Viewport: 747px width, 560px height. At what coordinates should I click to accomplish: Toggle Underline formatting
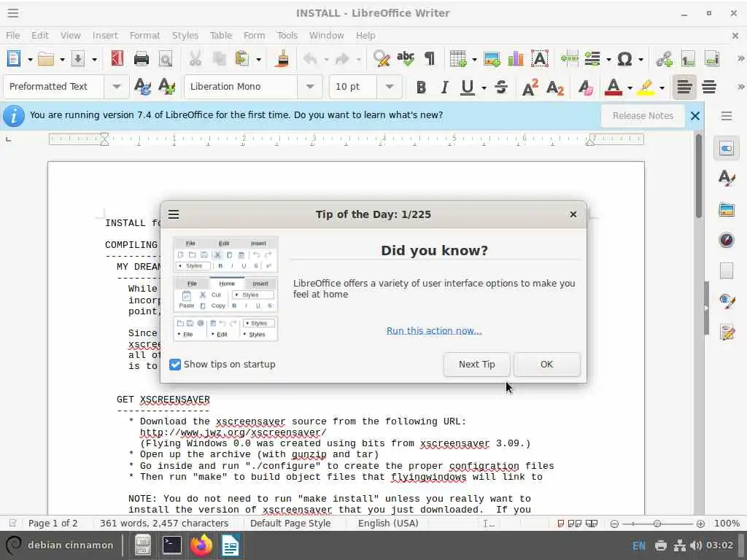(468, 87)
